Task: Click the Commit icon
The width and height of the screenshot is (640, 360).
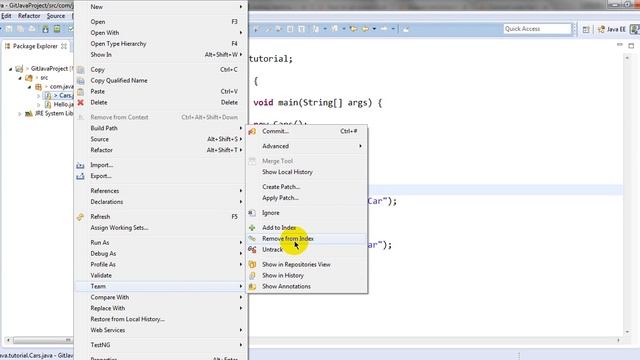Action: point(252,131)
